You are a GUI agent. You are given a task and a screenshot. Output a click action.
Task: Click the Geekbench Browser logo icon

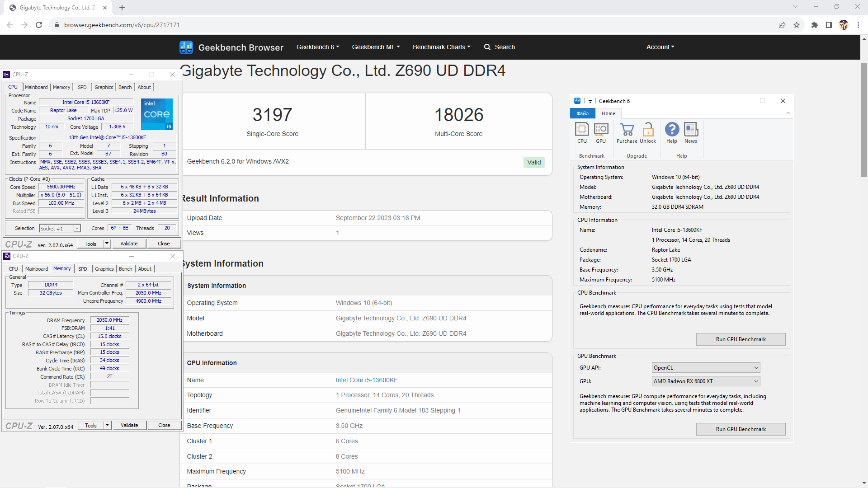coord(186,47)
